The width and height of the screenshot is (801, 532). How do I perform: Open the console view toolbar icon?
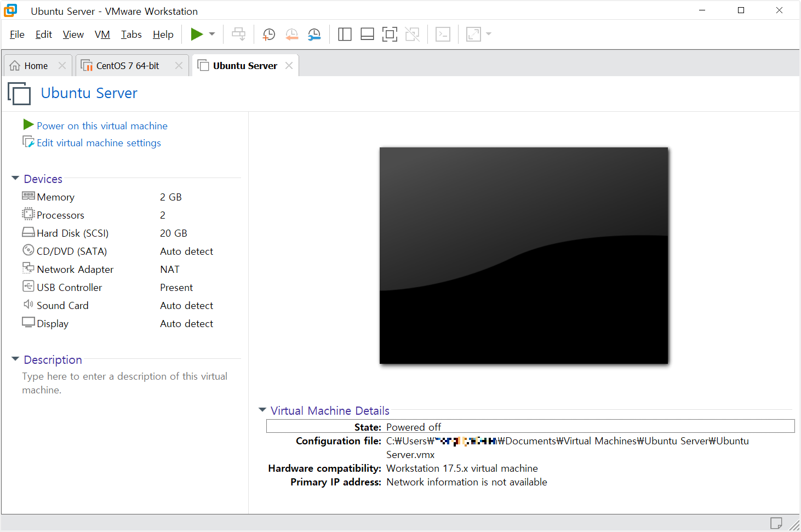443,35
